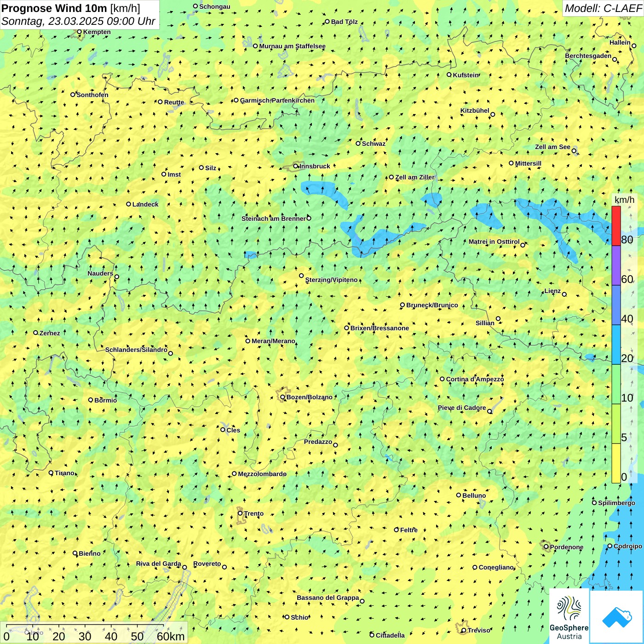
Task: Click the Schwaz location marker
Action: (358, 143)
